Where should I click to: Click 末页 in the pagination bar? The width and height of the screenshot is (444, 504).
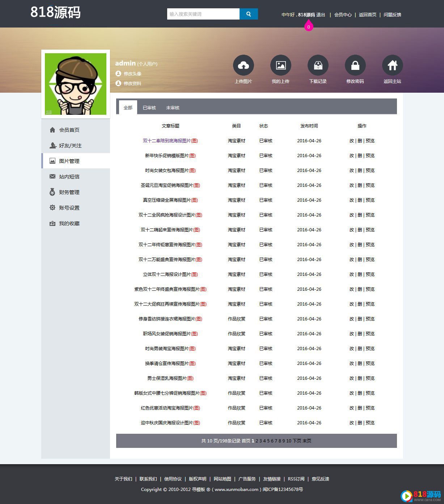(307, 441)
